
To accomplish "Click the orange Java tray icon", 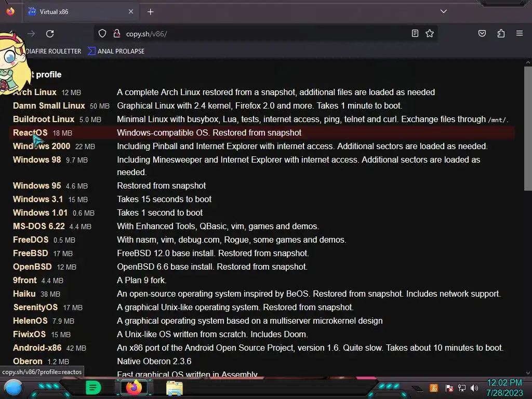I will click(434, 388).
